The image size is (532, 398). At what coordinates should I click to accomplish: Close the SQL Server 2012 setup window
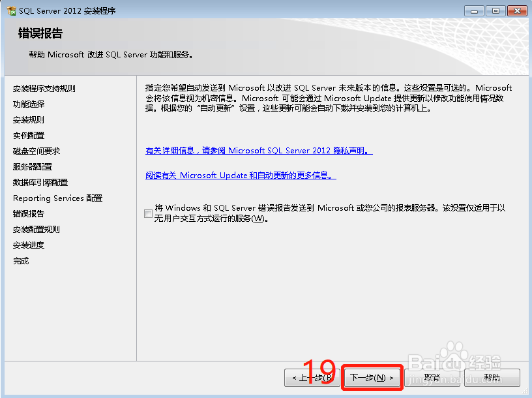tap(517, 11)
